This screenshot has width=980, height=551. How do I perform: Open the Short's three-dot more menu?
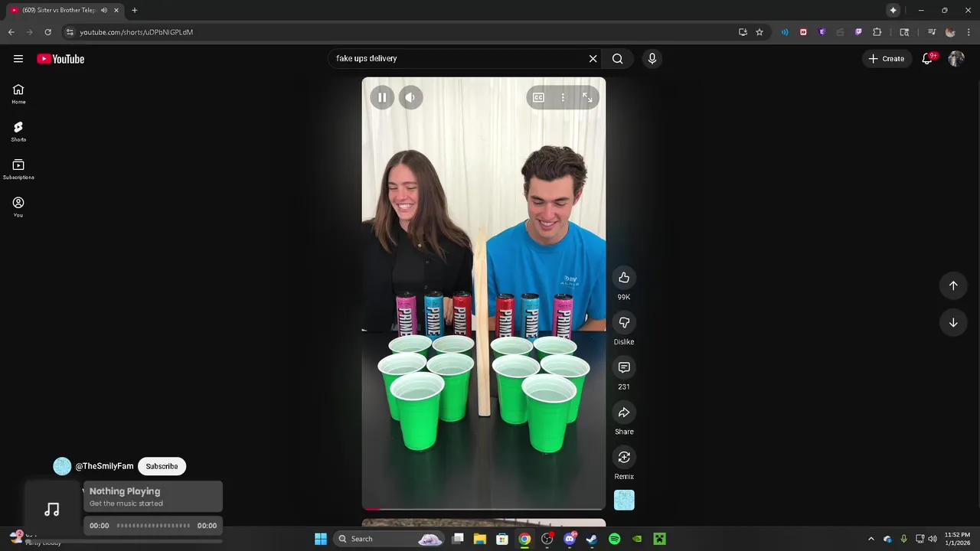pos(563,97)
